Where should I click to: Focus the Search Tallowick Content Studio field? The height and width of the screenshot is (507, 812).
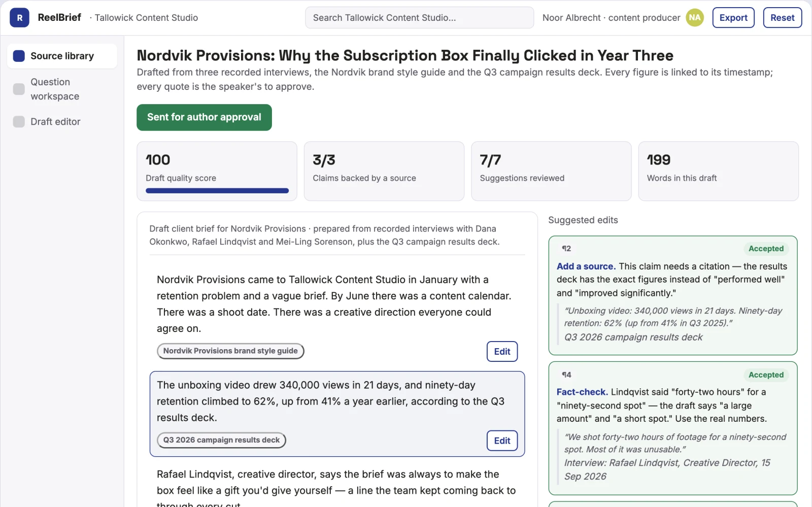(419, 18)
